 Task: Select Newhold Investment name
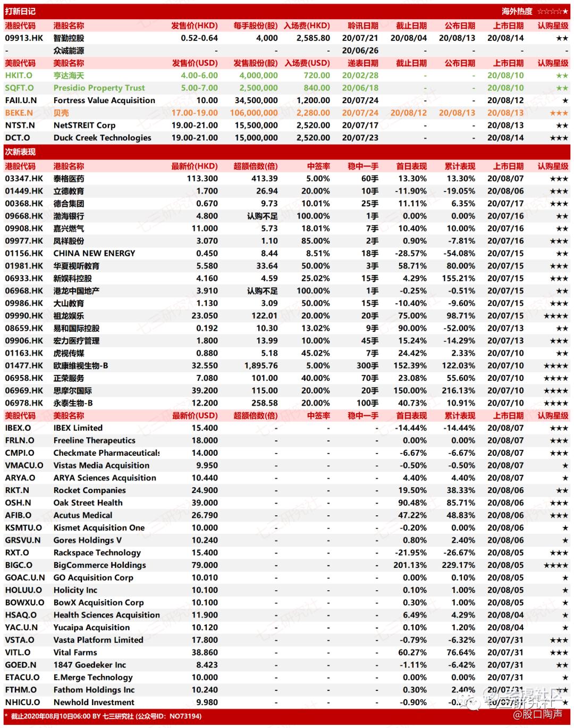[x=94, y=702]
